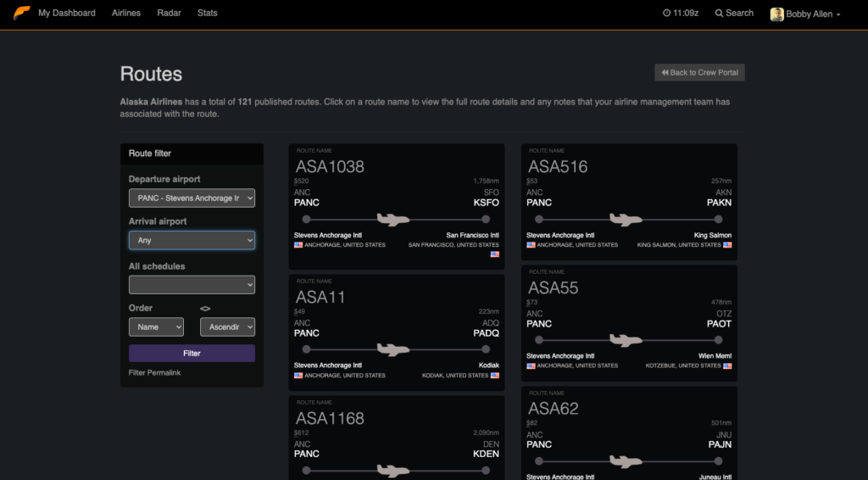Click PAJN arrival code on ASA62

(720, 444)
